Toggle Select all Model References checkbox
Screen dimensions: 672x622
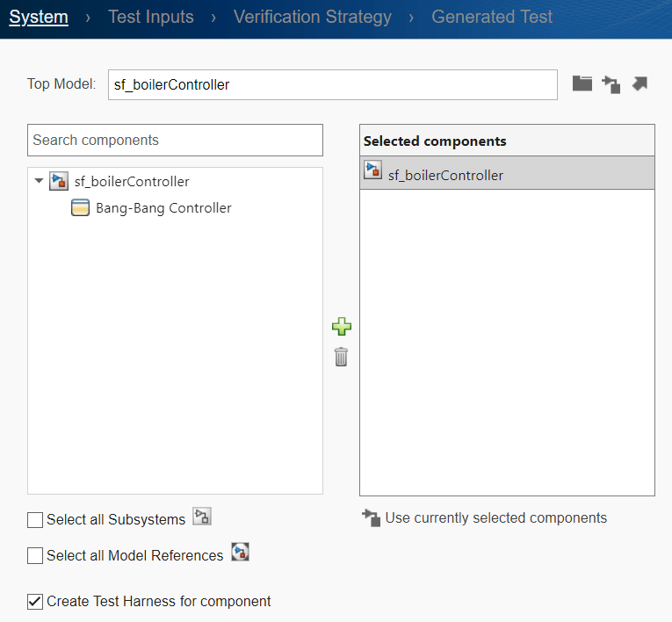(35, 556)
